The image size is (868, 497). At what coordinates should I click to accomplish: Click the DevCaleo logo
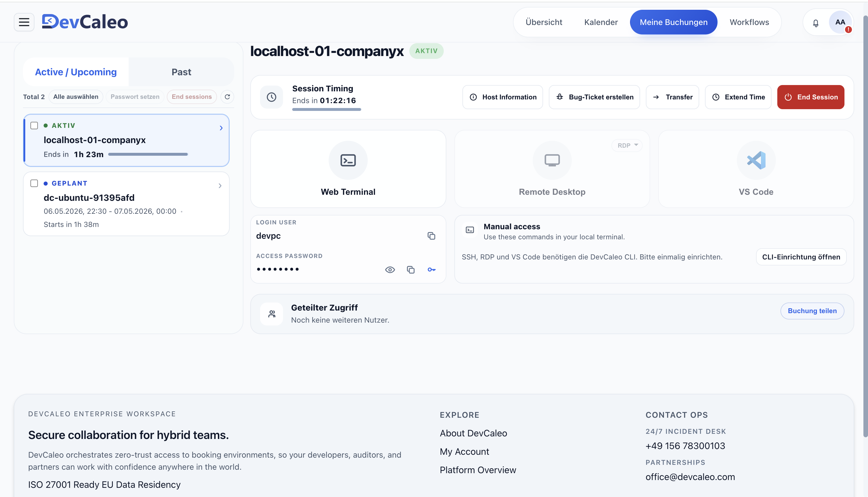pos(85,22)
